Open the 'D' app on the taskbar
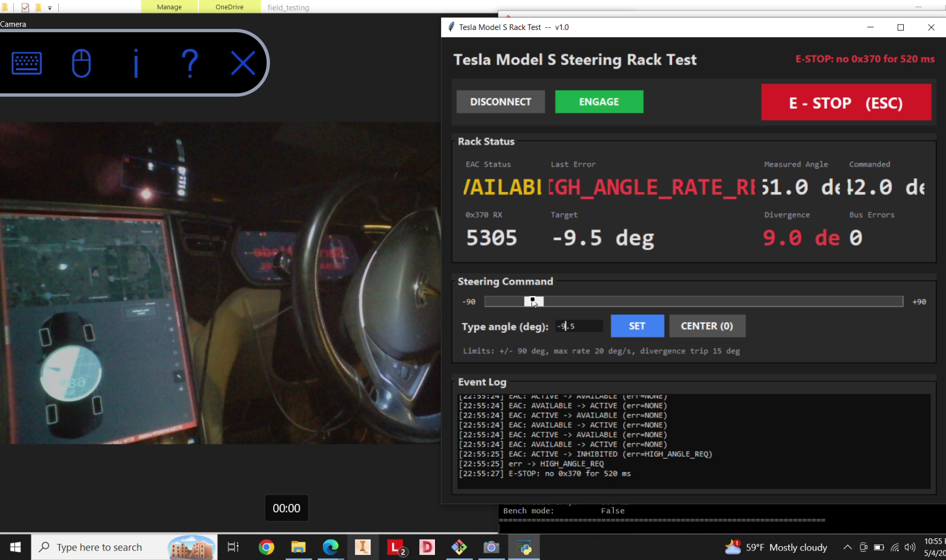This screenshot has width=946, height=560. (x=427, y=547)
